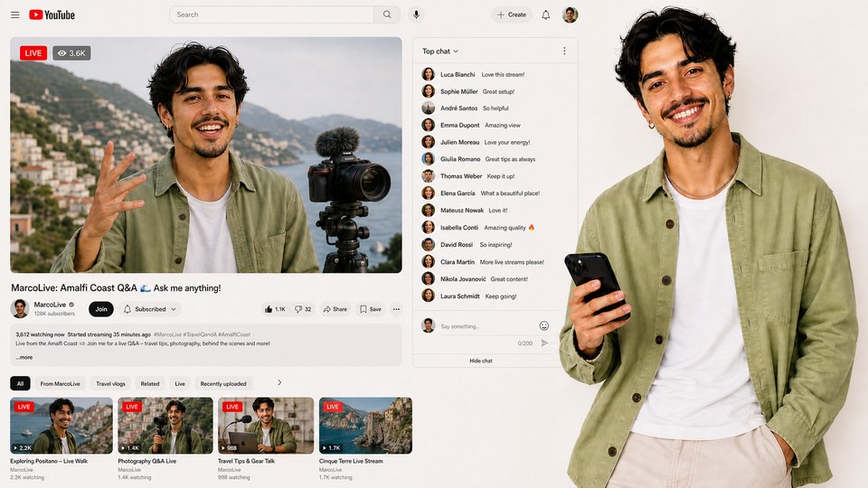Image resolution: width=868 pixels, height=488 pixels.
Task: Show more category chips with arrow
Action: click(279, 382)
